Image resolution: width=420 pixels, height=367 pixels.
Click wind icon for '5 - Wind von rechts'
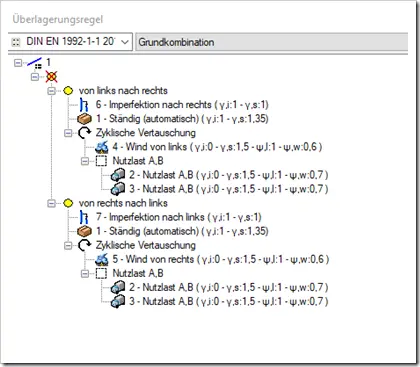click(101, 259)
